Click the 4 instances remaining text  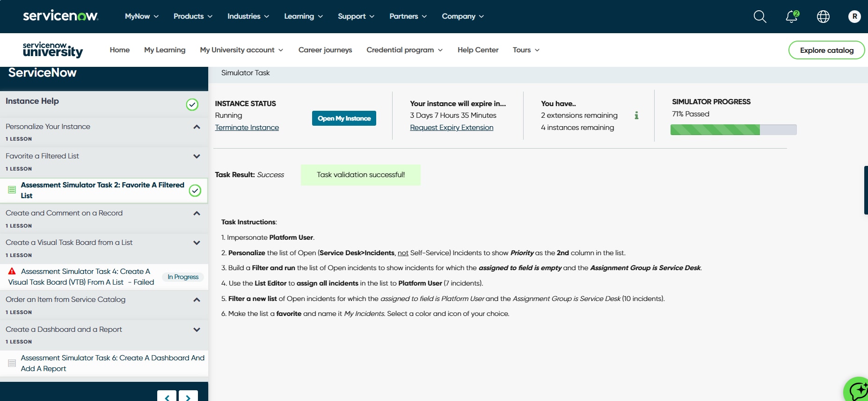point(577,128)
